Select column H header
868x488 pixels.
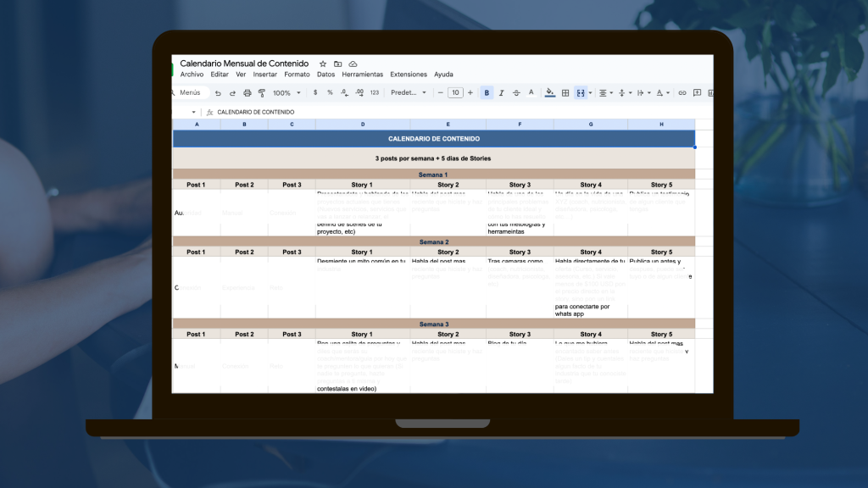tap(661, 125)
